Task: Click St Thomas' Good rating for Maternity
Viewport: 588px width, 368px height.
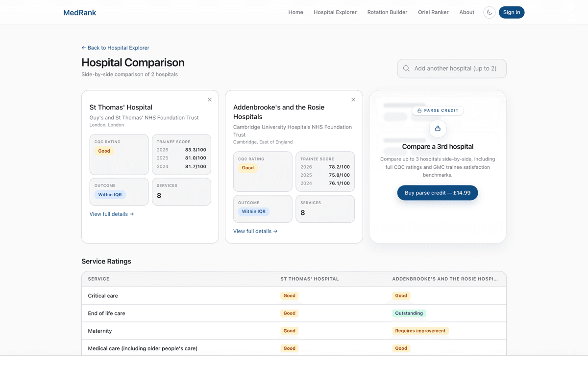Action: pos(290,331)
